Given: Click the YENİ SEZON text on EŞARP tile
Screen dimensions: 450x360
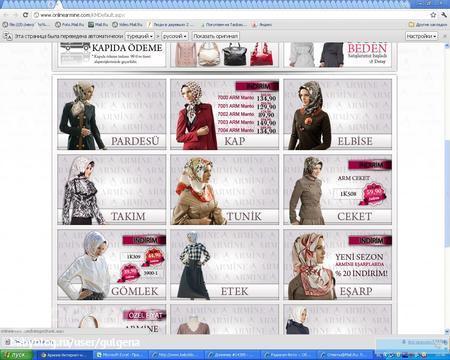Looking at the screenshot, I should tap(359, 257).
